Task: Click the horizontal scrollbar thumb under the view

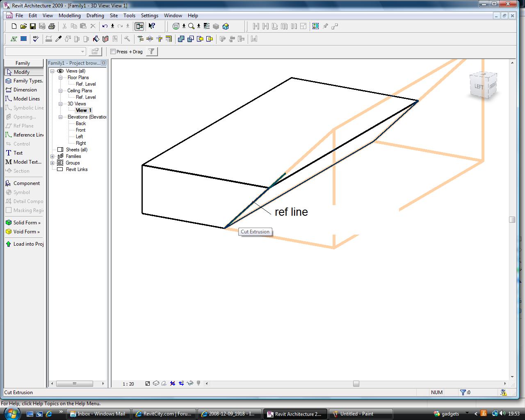Action: point(356,383)
